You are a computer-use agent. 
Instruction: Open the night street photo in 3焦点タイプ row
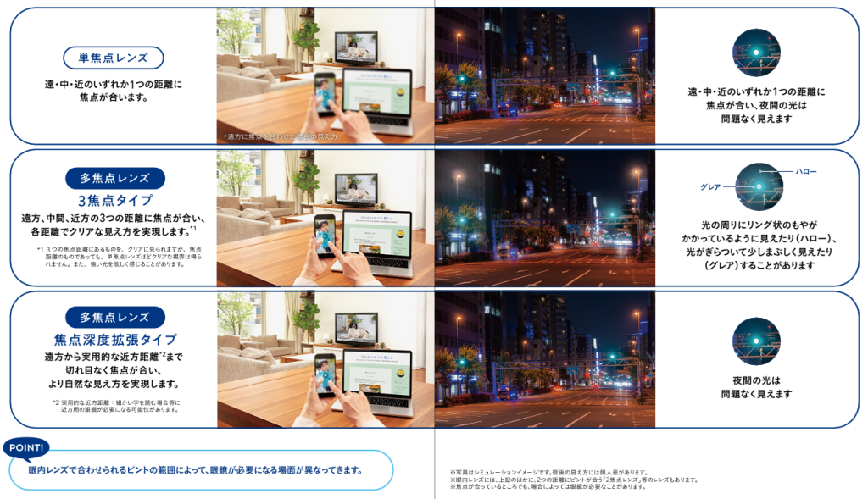pyautogui.click(x=544, y=218)
